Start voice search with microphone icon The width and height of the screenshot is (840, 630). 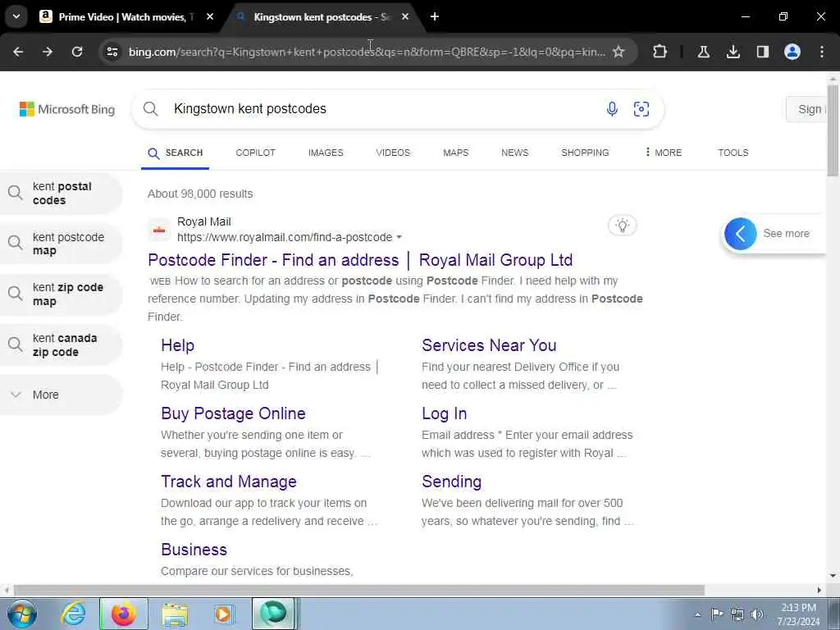(612, 109)
